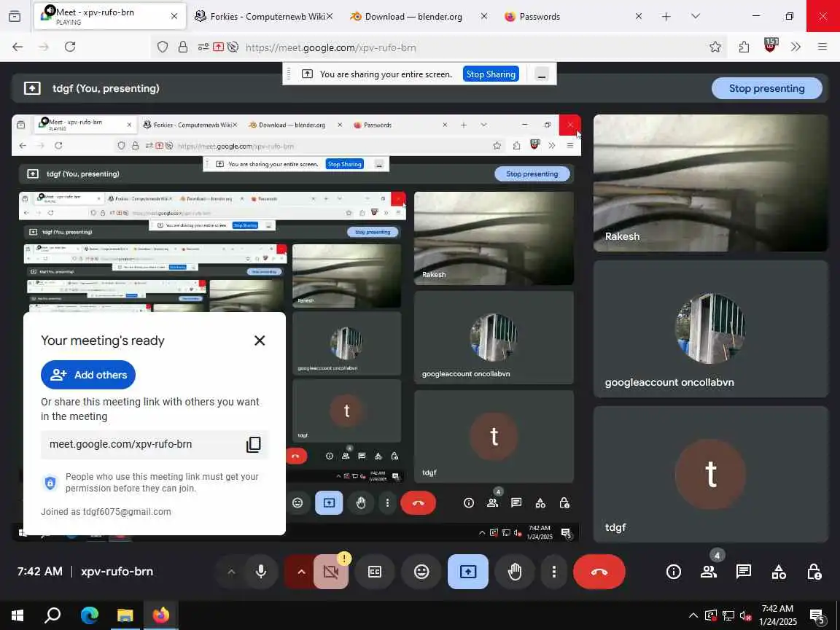The image size is (840, 630).
Task: Open chat with everyone panel
Action: (744, 572)
